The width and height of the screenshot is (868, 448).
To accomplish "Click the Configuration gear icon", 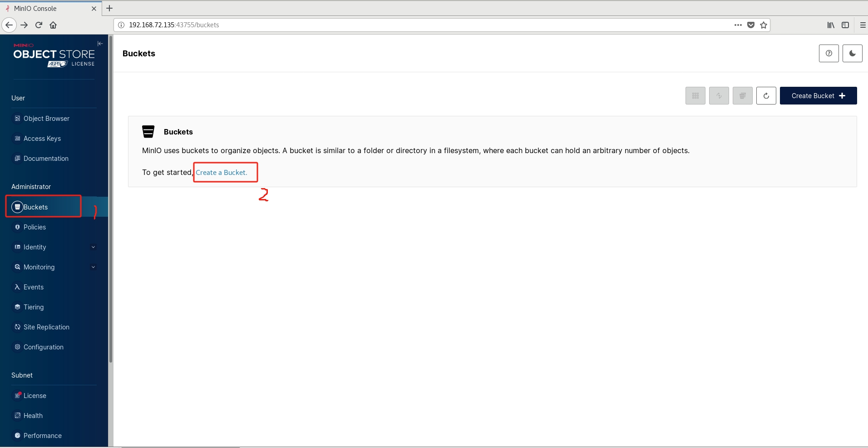I will tap(17, 347).
